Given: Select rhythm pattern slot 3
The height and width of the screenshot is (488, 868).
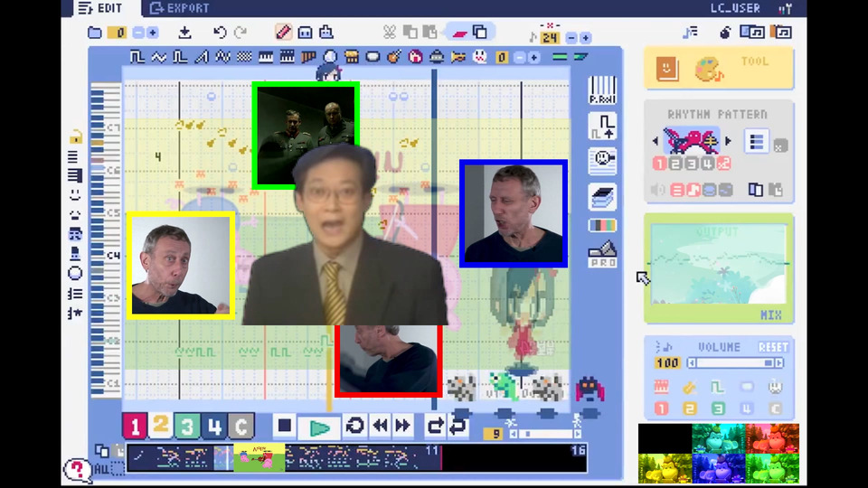Looking at the screenshot, I should tap(692, 164).
